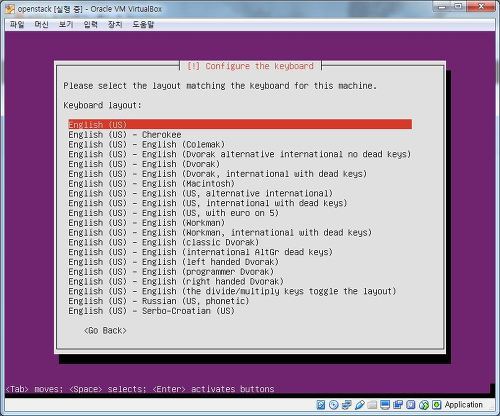Select English (left handed Dvorak) layout

tap(174, 262)
